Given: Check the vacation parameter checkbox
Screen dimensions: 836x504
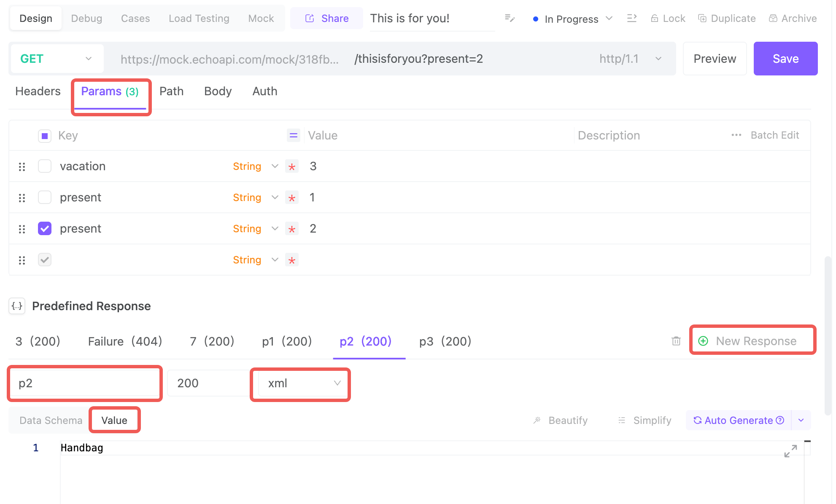Looking at the screenshot, I should (x=45, y=166).
